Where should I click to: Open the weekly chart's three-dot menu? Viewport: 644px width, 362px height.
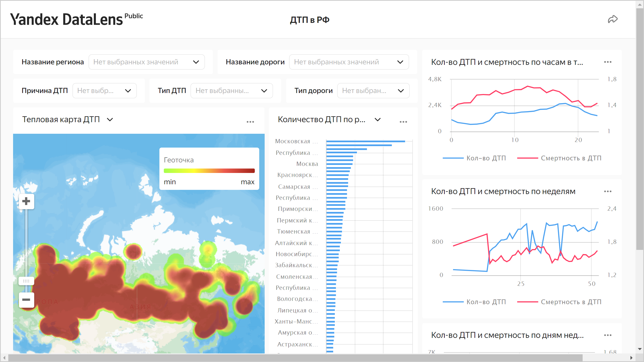click(x=608, y=192)
